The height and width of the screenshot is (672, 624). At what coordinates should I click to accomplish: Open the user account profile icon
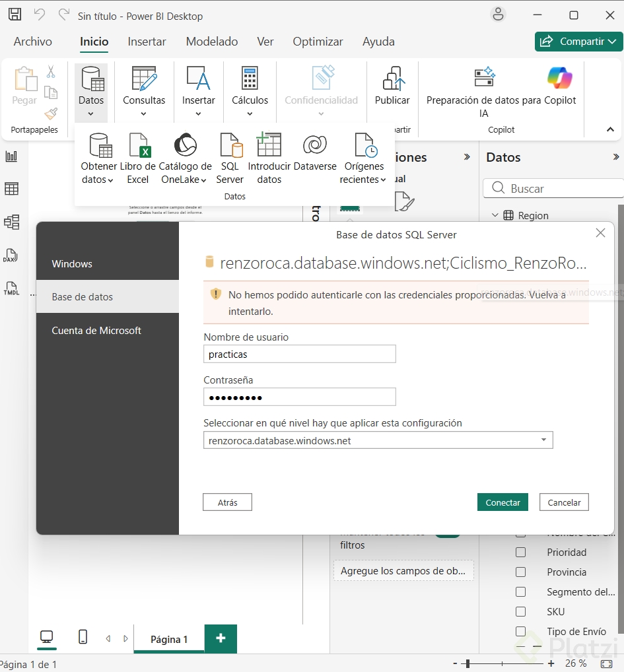click(x=498, y=15)
